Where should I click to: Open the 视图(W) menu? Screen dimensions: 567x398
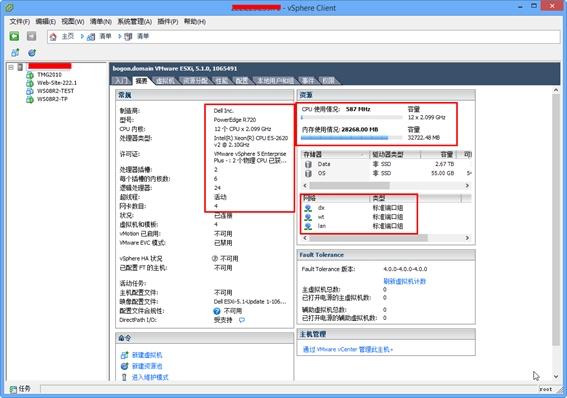(x=73, y=22)
